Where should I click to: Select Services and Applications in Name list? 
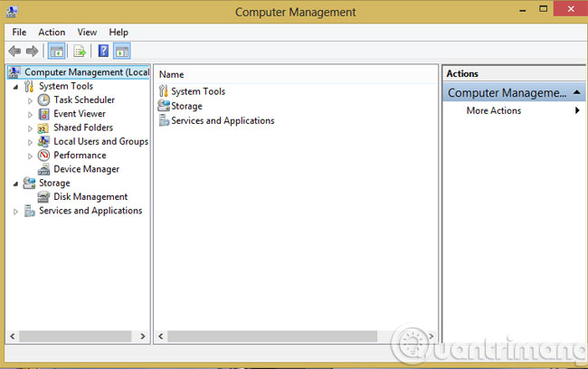(x=223, y=121)
